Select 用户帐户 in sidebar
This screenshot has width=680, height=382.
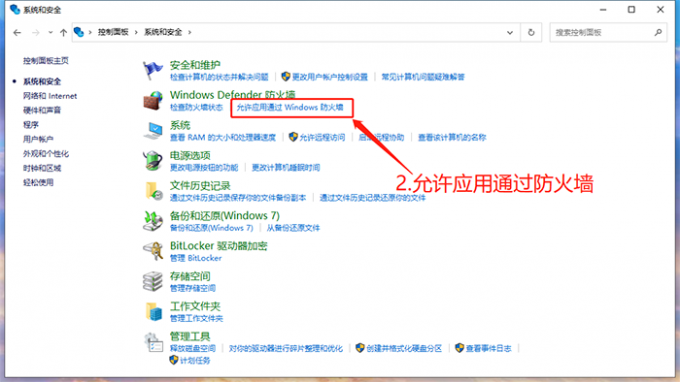(38, 139)
